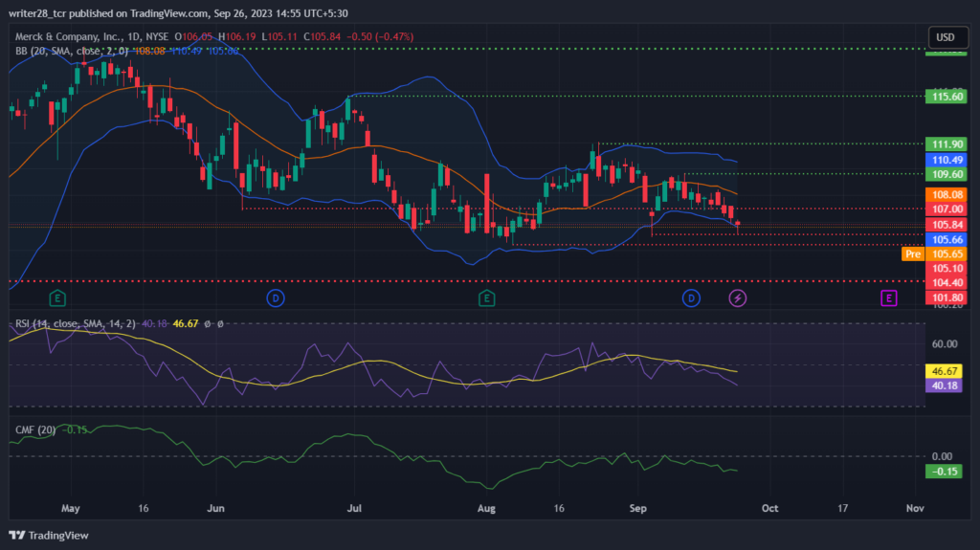Open the USD currency selector
This screenshot has height=550, width=980.
947,37
